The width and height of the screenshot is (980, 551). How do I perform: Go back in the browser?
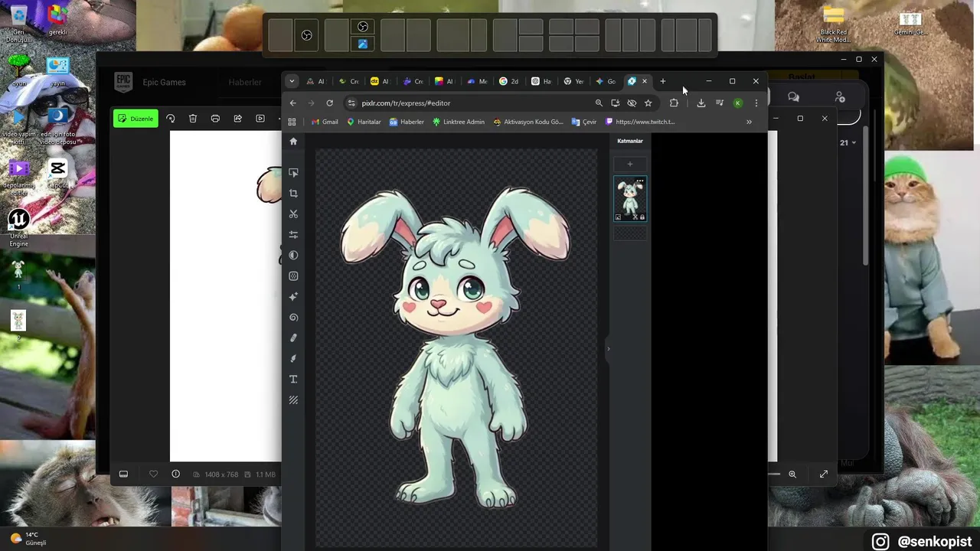click(x=292, y=103)
